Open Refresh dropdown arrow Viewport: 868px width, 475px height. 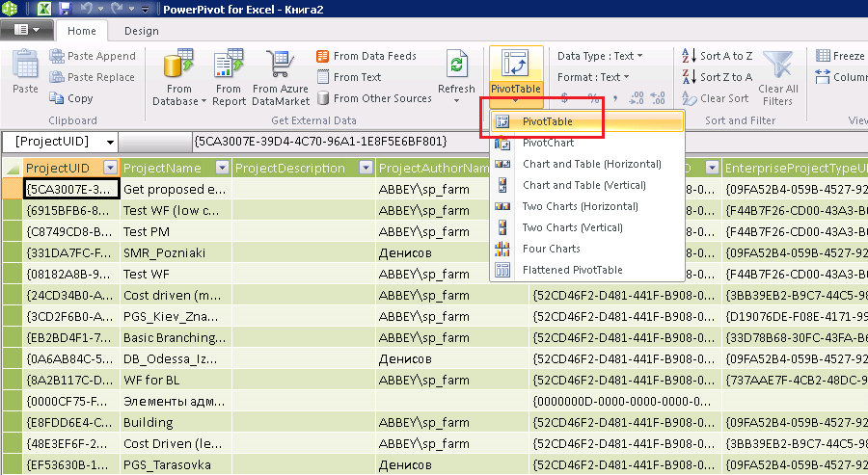click(x=457, y=100)
